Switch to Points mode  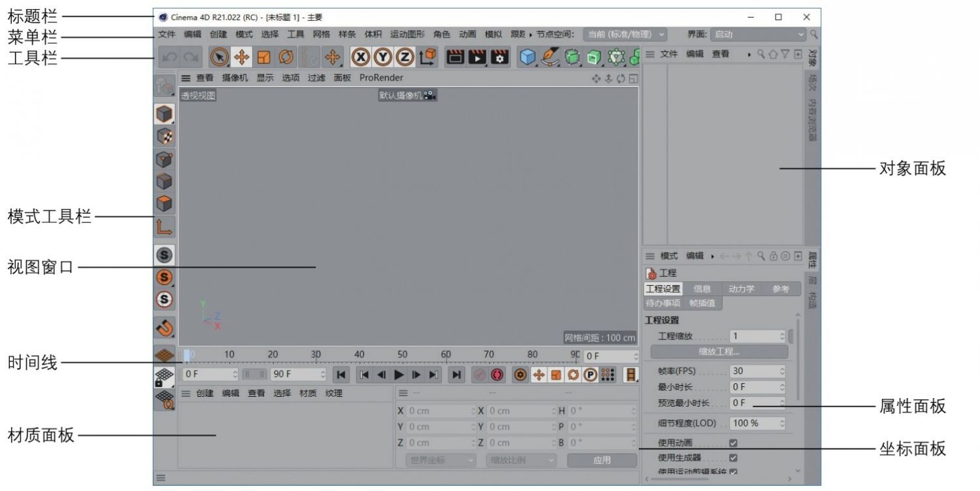tap(164, 160)
